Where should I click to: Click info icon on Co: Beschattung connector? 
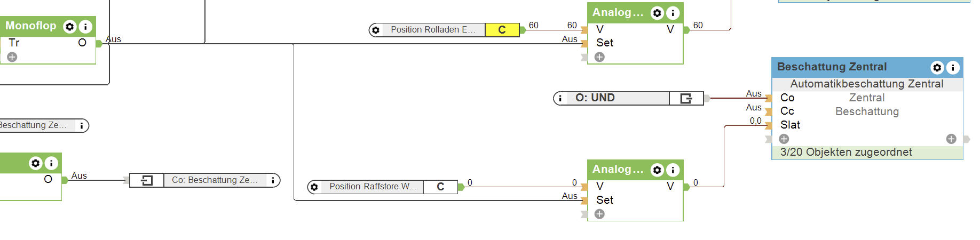tap(273, 181)
